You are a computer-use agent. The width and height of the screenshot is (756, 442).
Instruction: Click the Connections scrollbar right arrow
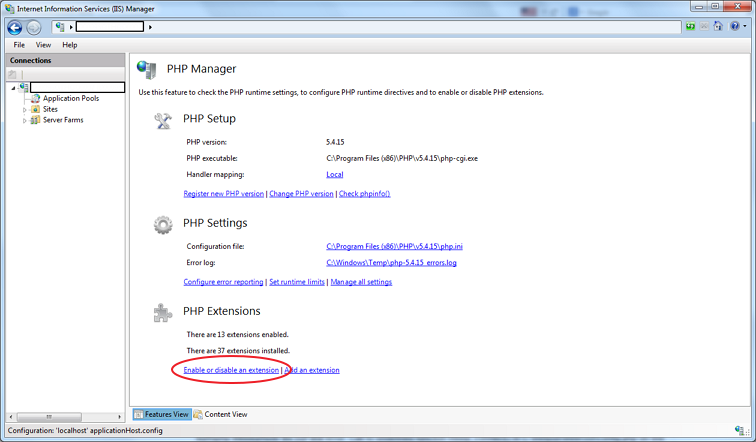(x=119, y=416)
